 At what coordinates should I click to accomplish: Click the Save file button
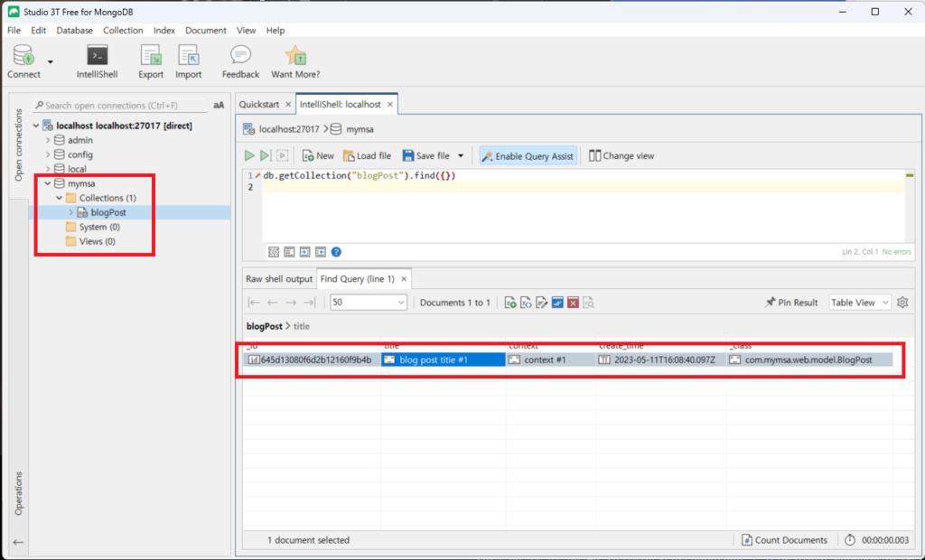coord(426,155)
